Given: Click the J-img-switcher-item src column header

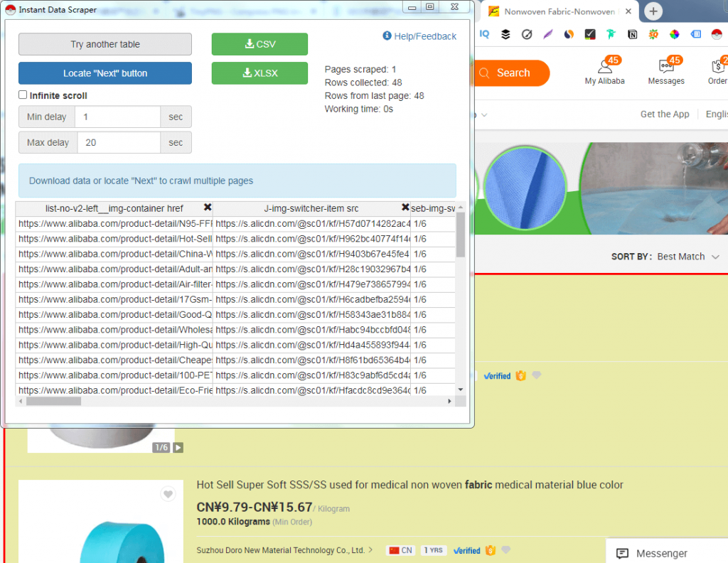Looking at the screenshot, I should [x=311, y=208].
